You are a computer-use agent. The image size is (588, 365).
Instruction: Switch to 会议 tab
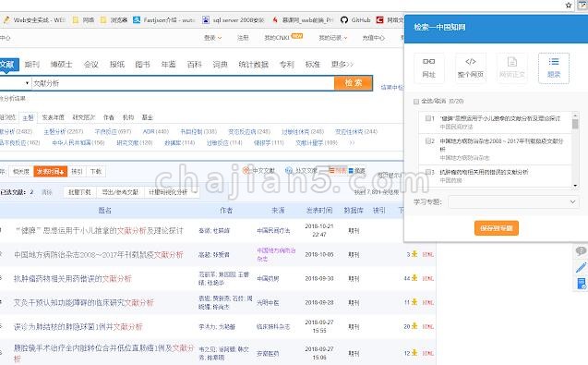pos(90,64)
